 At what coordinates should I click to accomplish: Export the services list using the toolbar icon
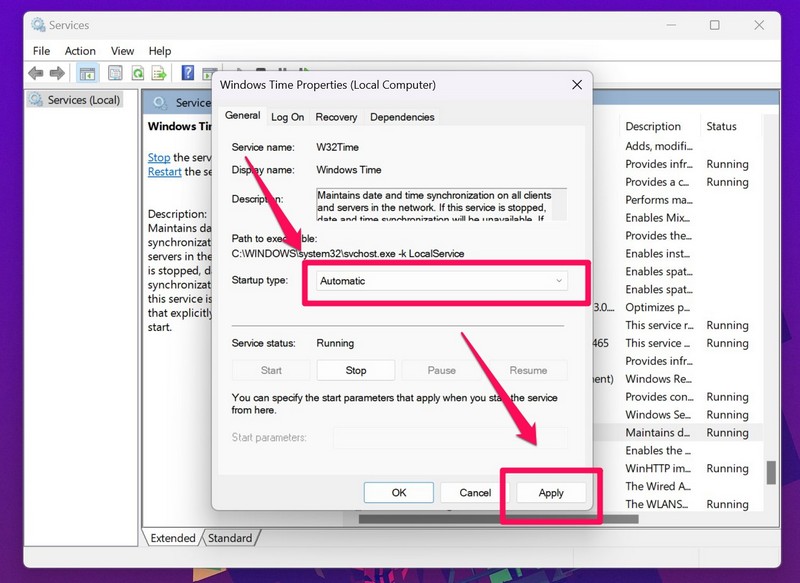click(159, 72)
